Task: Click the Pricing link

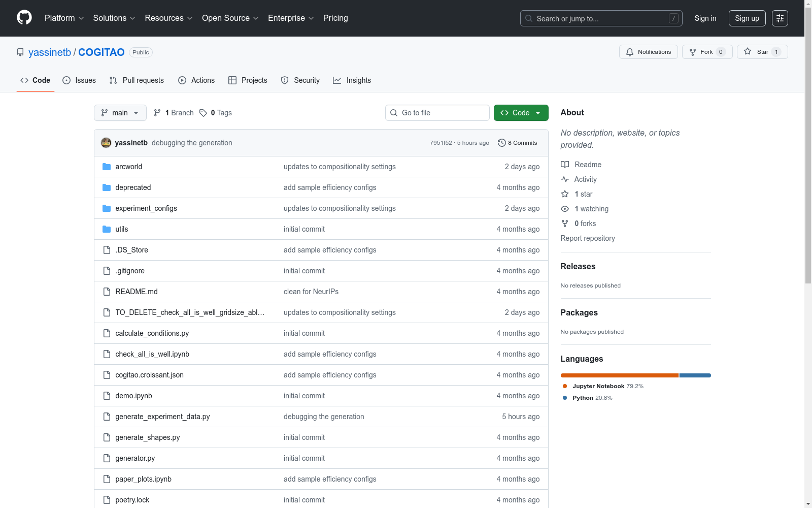Action: tap(335, 18)
